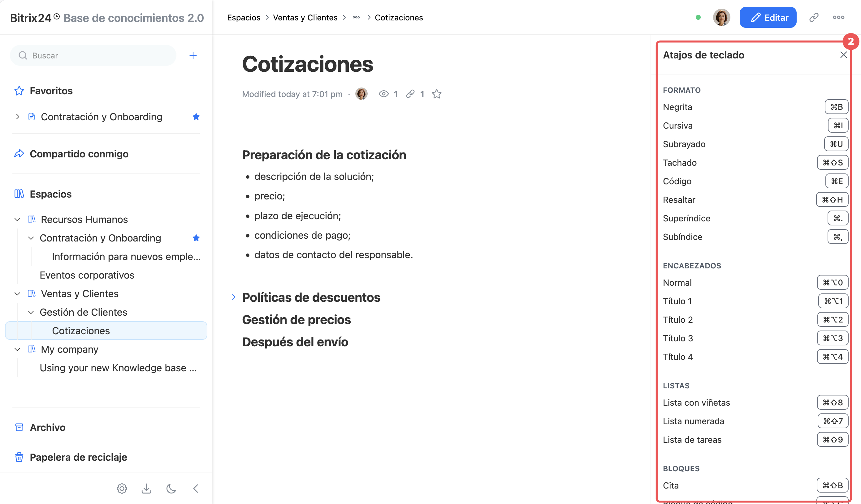Collapse sidebar with left chevron icon
This screenshot has height=504, width=861.
tap(196, 488)
